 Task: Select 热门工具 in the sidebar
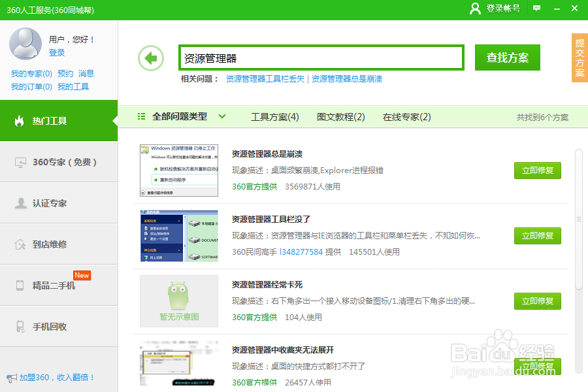point(59,121)
